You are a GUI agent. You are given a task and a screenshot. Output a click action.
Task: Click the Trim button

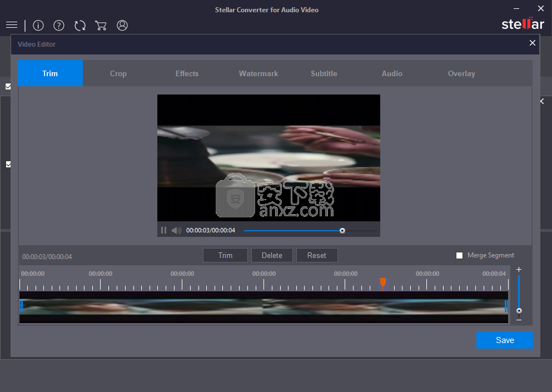(x=225, y=255)
